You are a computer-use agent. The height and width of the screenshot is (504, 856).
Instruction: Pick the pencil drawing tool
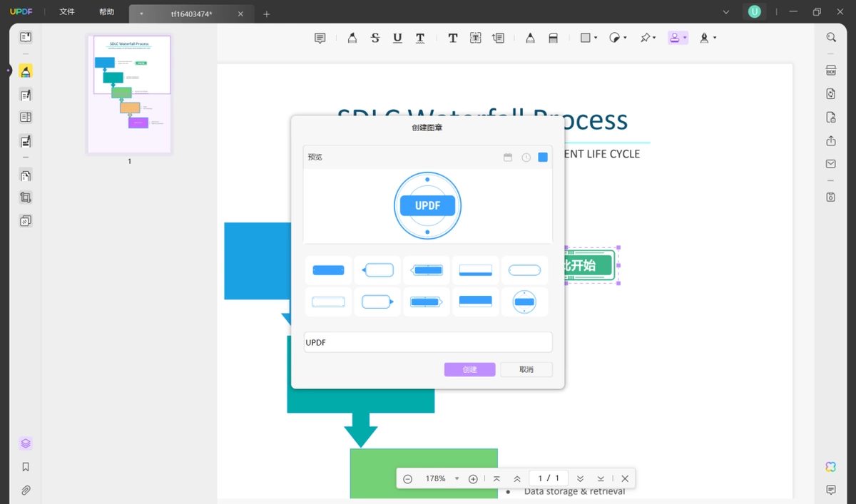click(530, 38)
